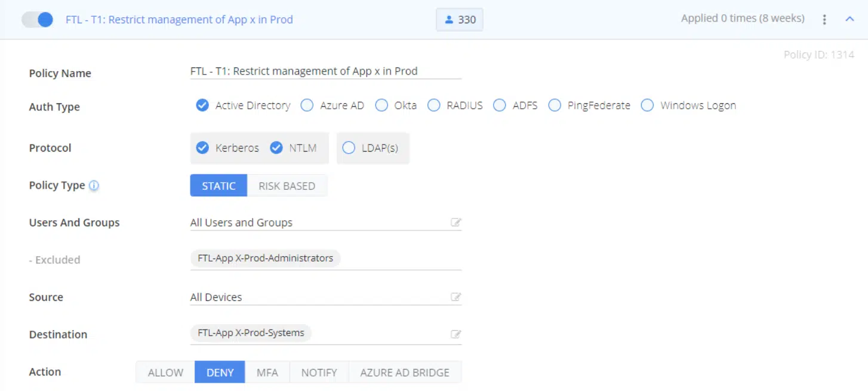Set action to ALLOW
This screenshot has width=868, height=391.
(165, 372)
